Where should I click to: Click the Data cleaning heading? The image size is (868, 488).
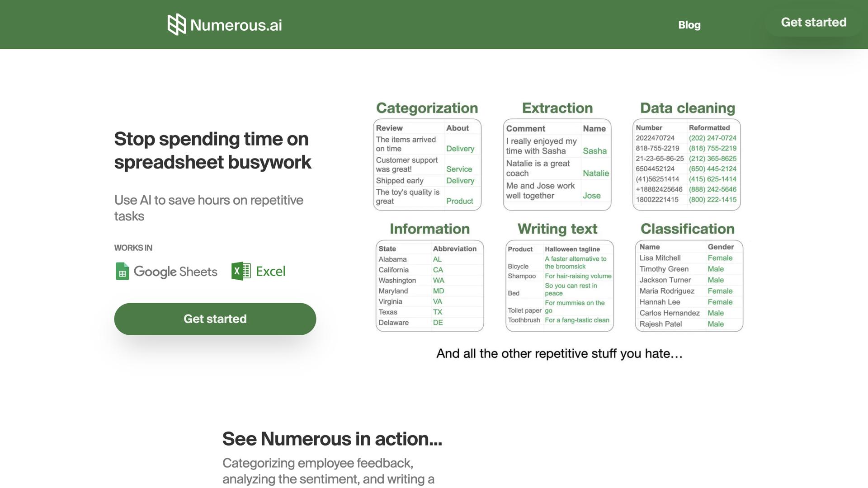pyautogui.click(x=687, y=108)
